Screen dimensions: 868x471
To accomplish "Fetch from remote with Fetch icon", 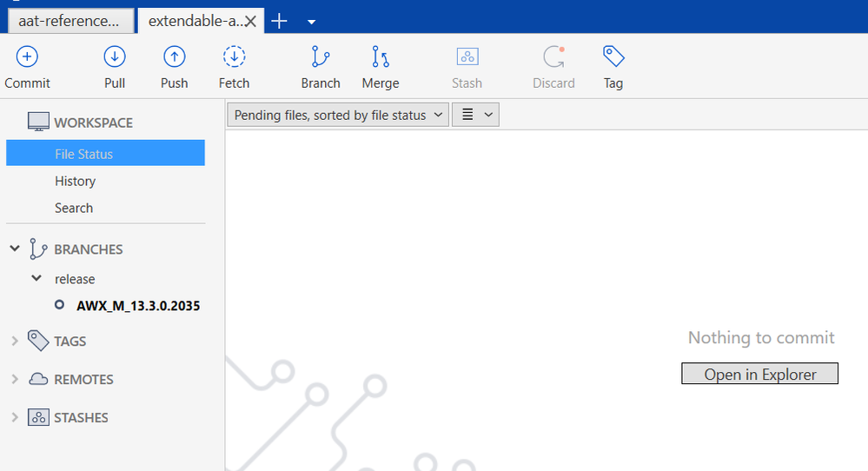I will [235, 56].
